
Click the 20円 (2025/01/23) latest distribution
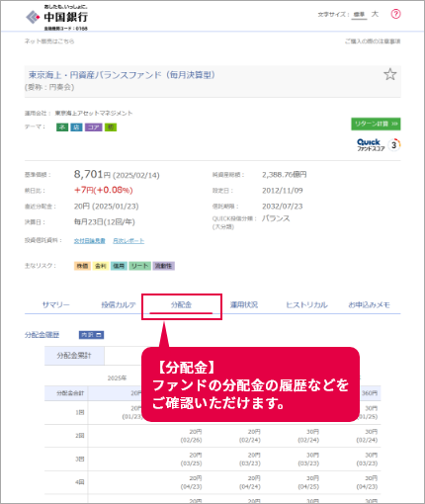coord(106,207)
